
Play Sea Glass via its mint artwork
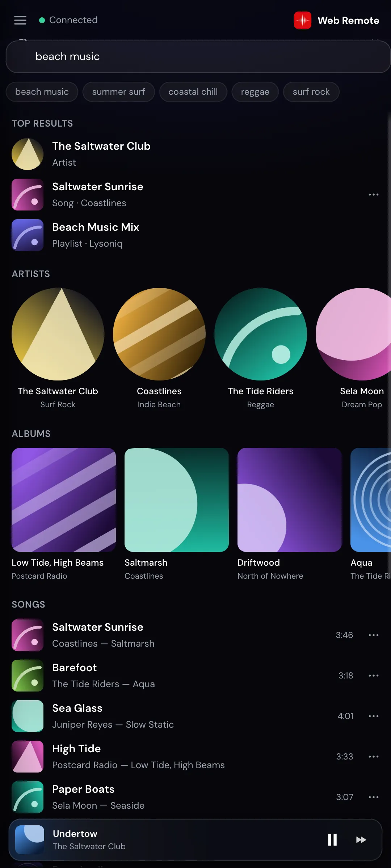pos(28,716)
